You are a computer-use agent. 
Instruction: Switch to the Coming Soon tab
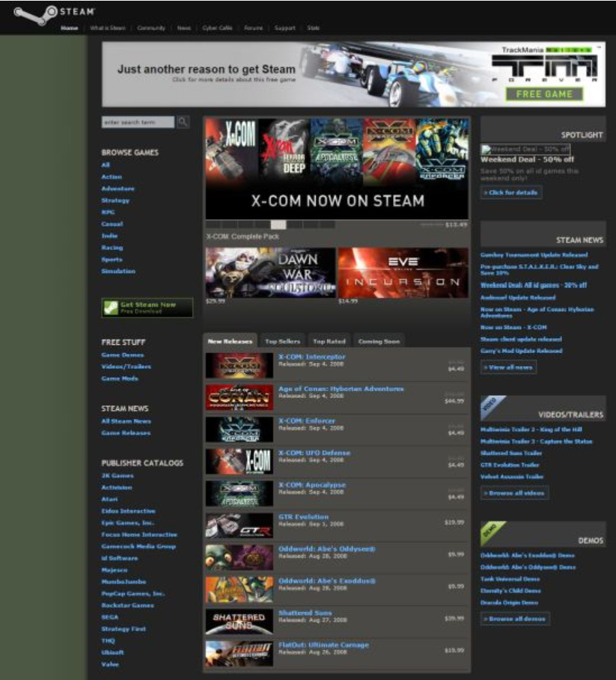point(379,341)
